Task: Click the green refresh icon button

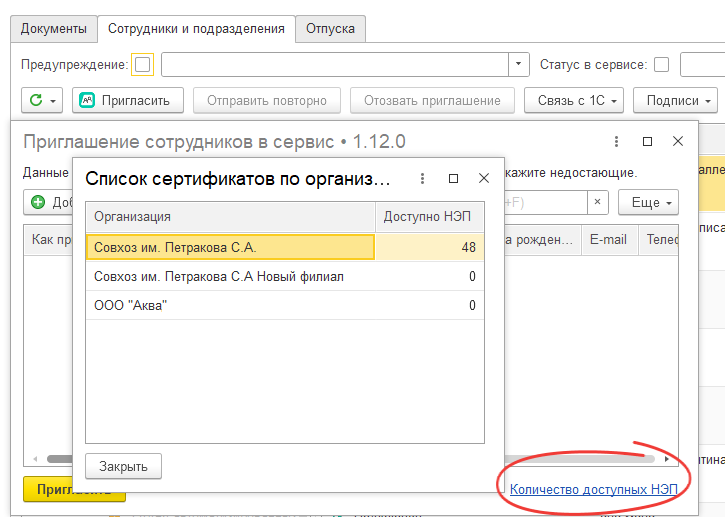Action: (x=42, y=100)
